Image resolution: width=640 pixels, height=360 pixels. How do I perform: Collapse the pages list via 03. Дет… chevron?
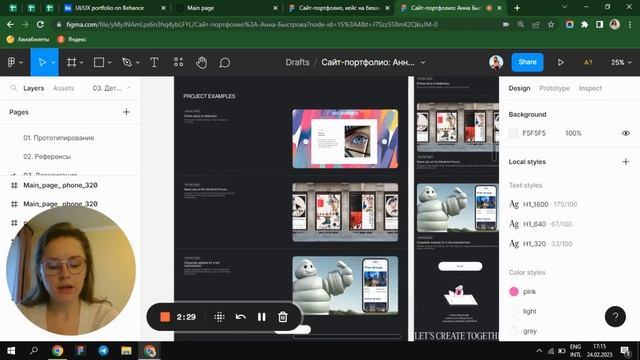129,88
